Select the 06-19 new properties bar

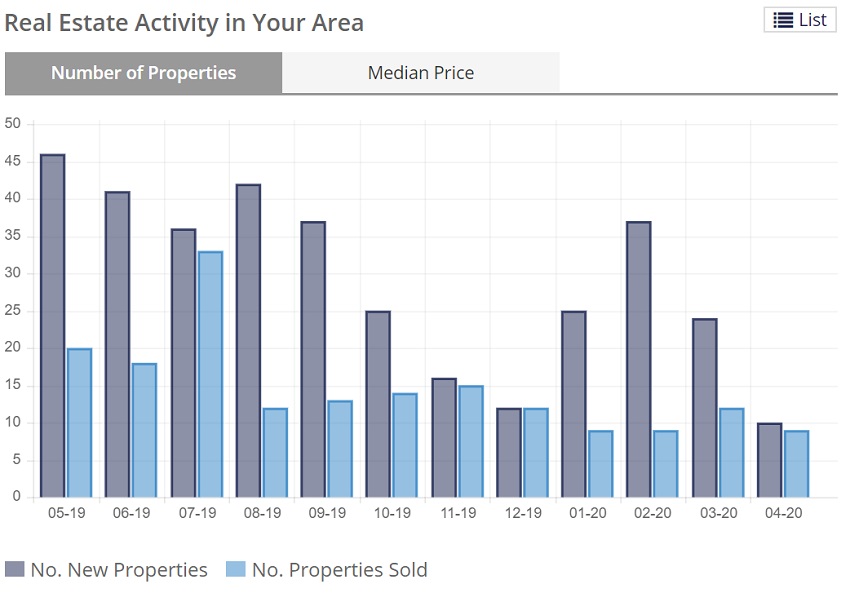click(117, 344)
